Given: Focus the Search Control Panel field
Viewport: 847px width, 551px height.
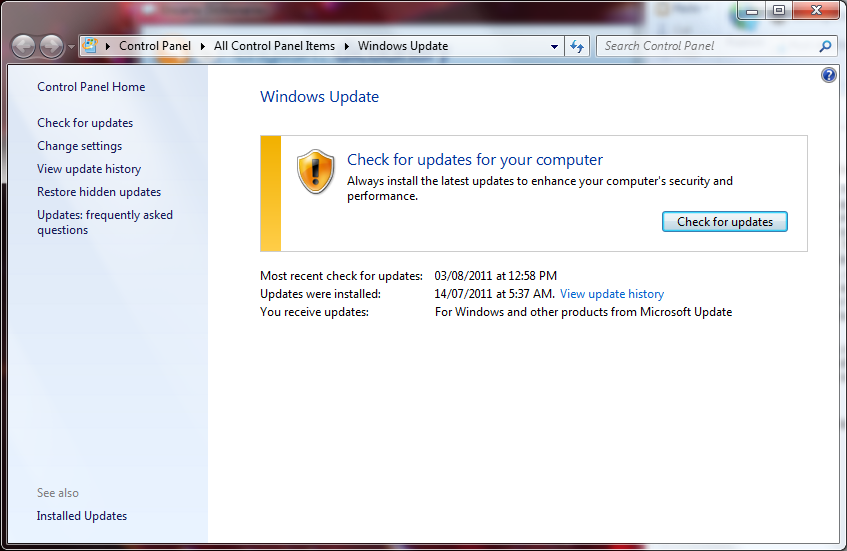Looking at the screenshot, I should (x=708, y=46).
